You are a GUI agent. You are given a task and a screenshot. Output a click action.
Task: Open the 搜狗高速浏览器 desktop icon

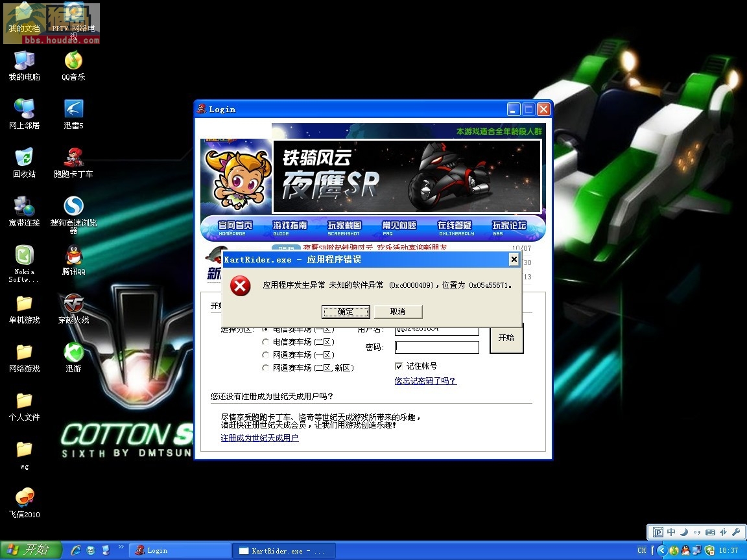[x=73, y=215]
